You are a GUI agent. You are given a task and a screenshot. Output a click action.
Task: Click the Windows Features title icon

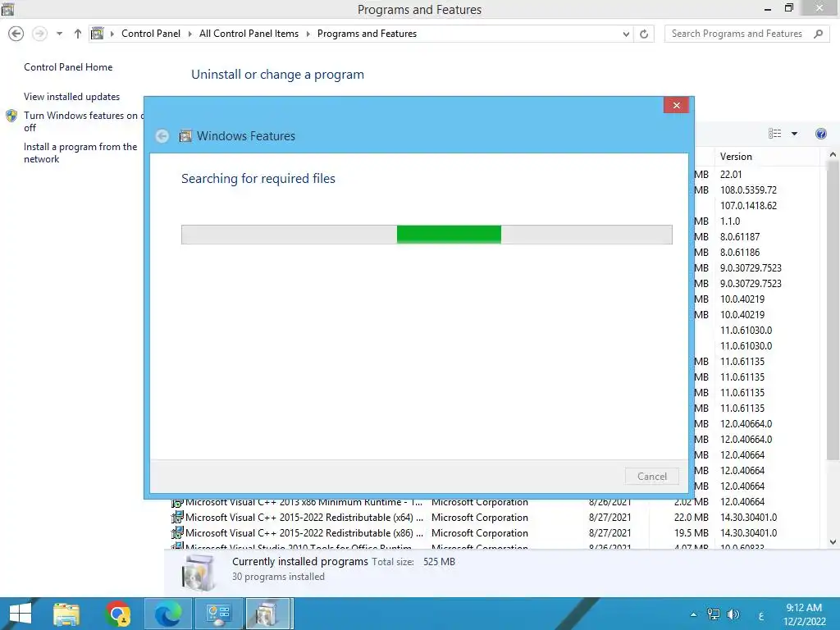[x=185, y=136]
